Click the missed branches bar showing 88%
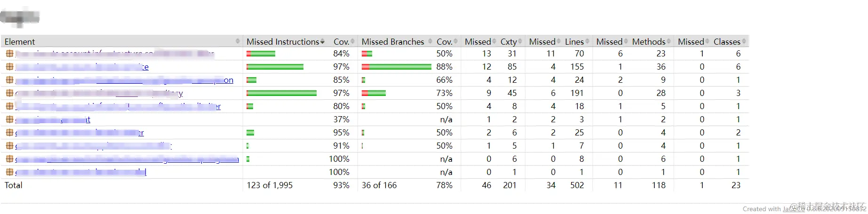The image size is (868, 214). click(x=397, y=67)
